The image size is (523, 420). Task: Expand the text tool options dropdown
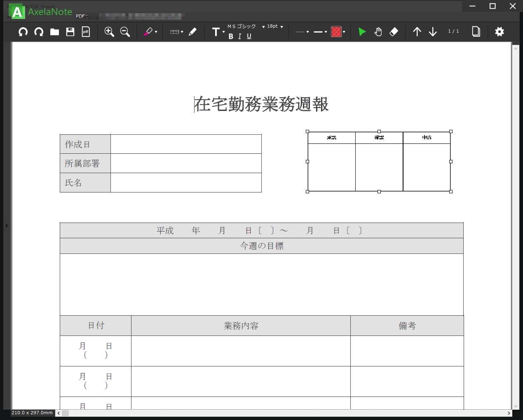click(223, 31)
